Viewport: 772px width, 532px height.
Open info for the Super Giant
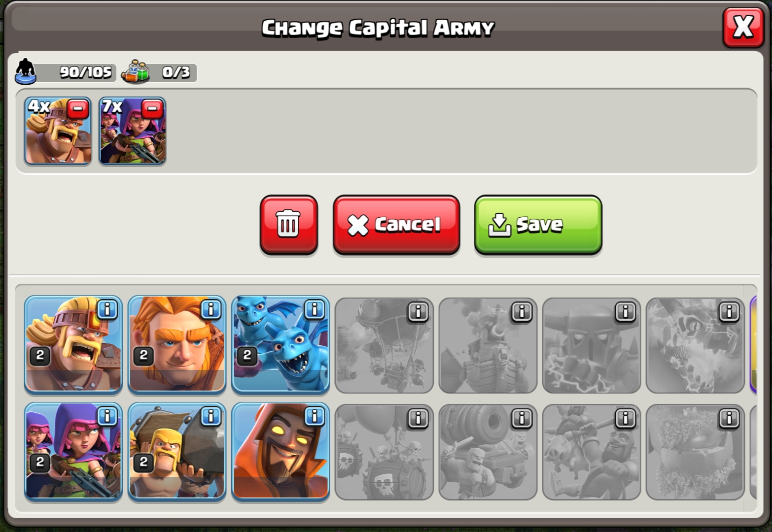pos(211,310)
